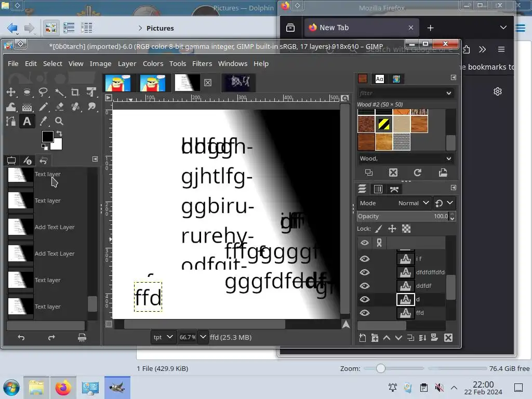Hide the 'ddfdf' text layer

coord(364,286)
